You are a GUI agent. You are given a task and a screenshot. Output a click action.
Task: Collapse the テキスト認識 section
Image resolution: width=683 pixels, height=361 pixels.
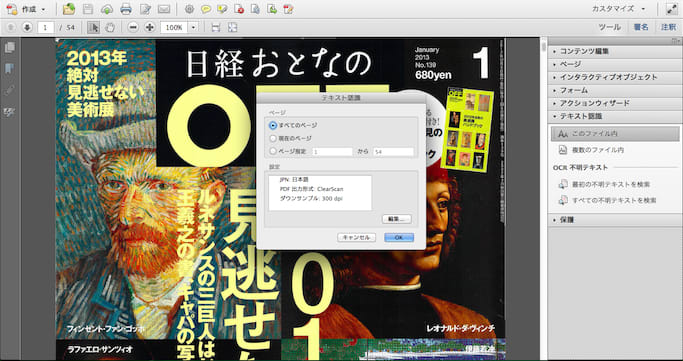click(614, 117)
